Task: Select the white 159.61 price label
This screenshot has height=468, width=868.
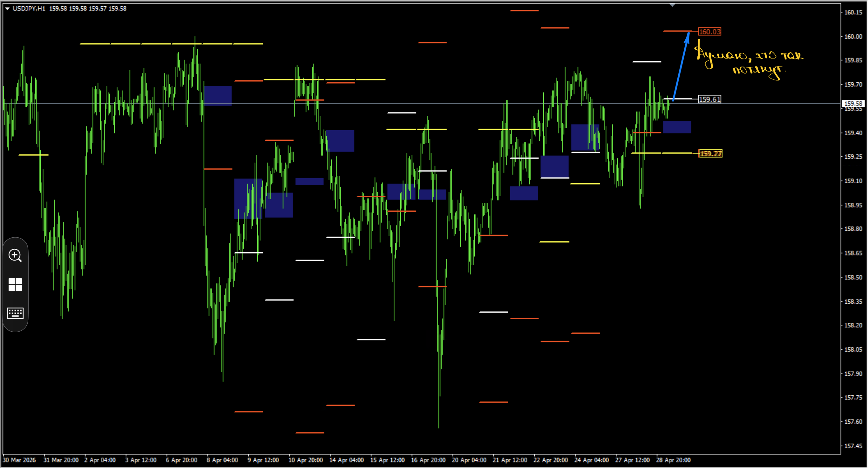Action: [709, 99]
